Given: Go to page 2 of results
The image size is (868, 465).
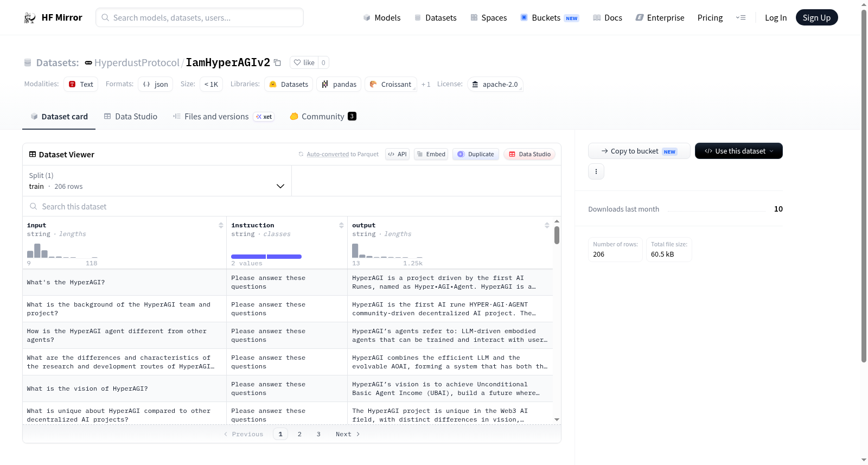Looking at the screenshot, I should (299, 434).
